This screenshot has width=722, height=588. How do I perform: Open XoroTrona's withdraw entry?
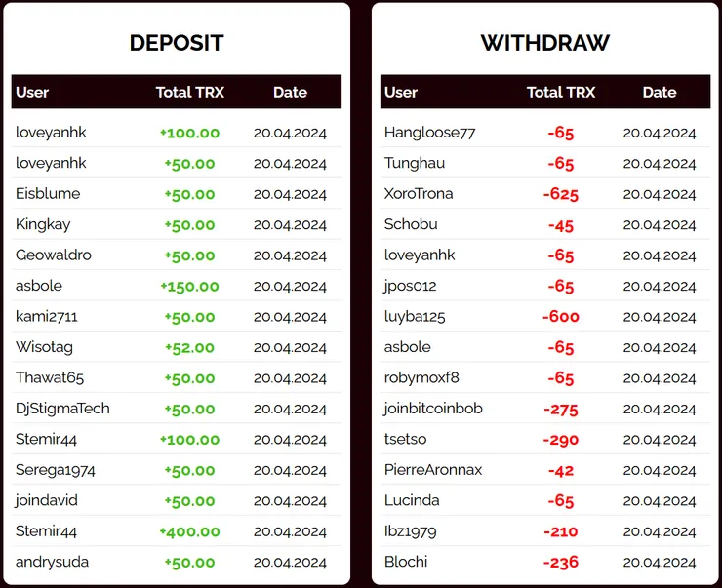[419, 193]
